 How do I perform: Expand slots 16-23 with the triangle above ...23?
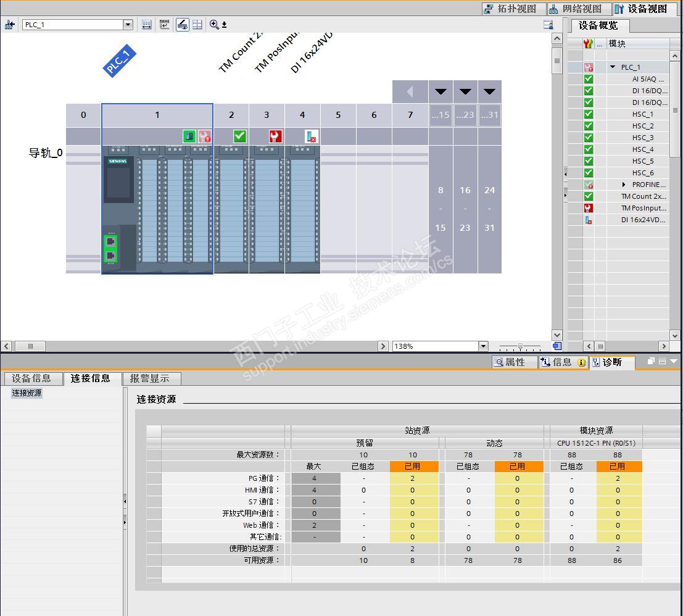(x=465, y=91)
